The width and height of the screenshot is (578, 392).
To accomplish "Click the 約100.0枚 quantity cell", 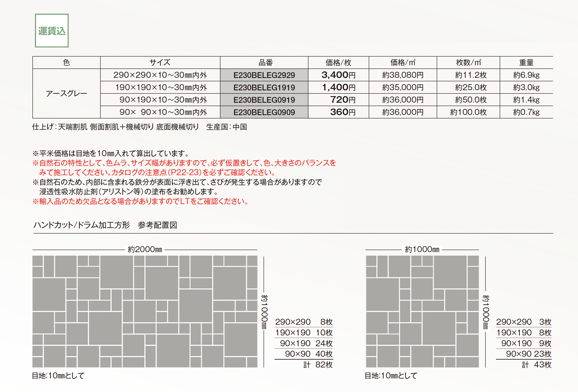I will 468,112.
